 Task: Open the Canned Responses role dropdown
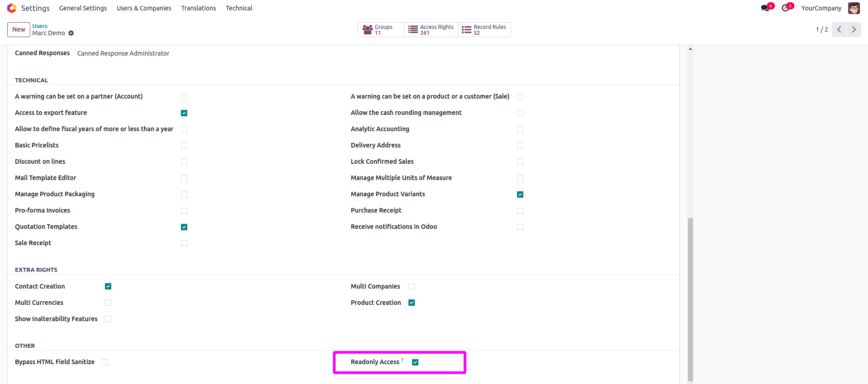pos(123,53)
